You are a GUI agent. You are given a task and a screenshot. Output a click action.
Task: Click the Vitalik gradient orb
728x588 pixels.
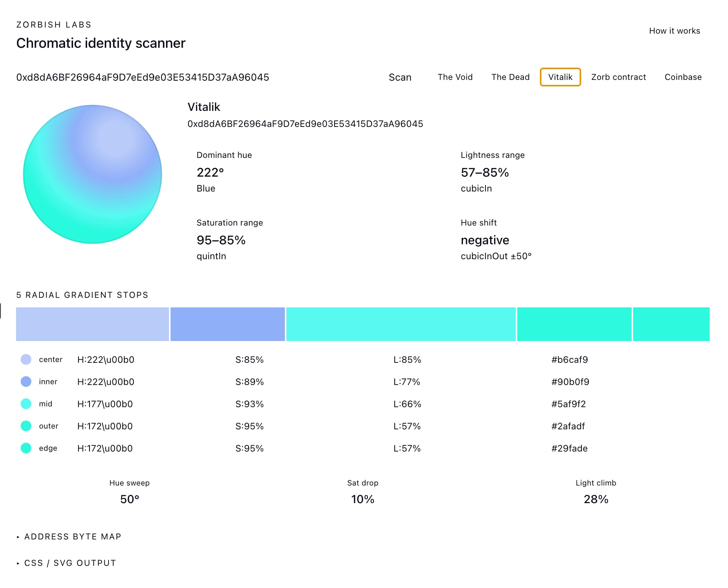click(93, 174)
